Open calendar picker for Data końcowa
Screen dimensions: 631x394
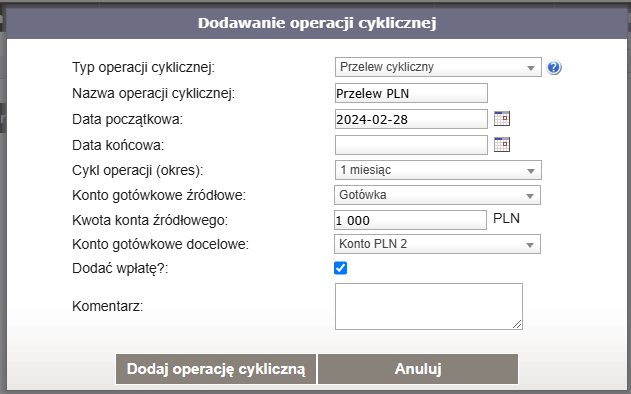pyautogui.click(x=502, y=144)
